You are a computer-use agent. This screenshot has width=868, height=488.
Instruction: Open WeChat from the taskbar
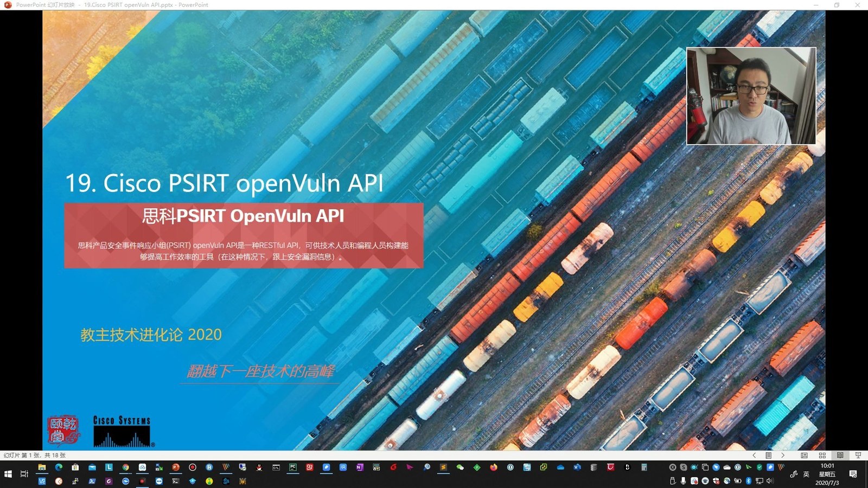460,467
